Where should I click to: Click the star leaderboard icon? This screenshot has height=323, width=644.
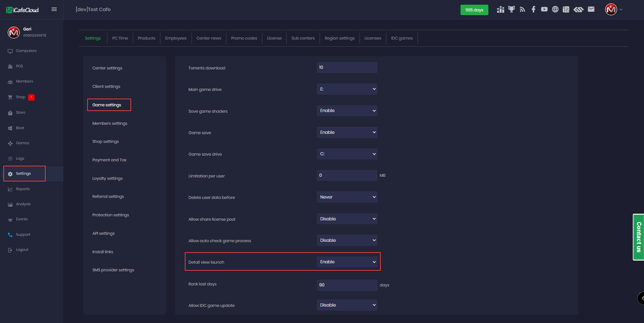point(500,9)
